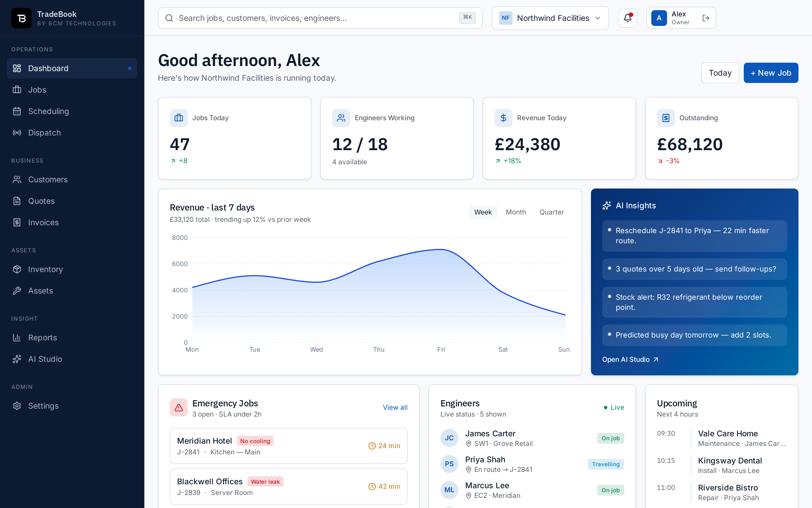Screen dimensions: 812x508
Task: Click the No cooling tag
Action: (255, 441)
